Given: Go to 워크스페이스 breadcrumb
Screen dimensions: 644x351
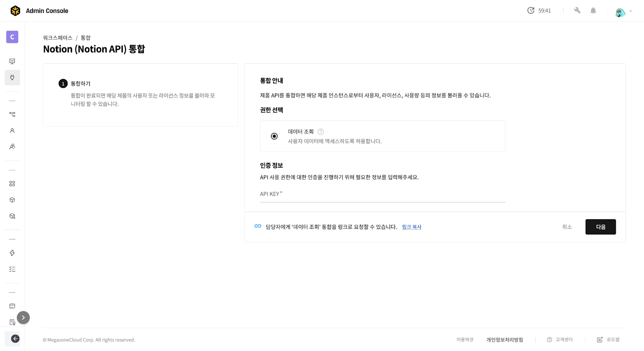Looking at the screenshot, I should [58, 38].
